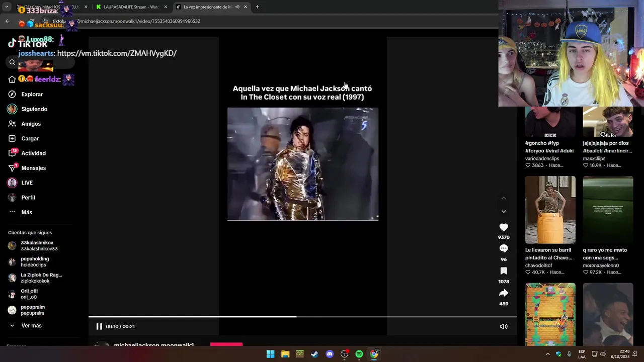644x362 pixels.
Task: Click the TikTok logo
Action: click(28, 44)
